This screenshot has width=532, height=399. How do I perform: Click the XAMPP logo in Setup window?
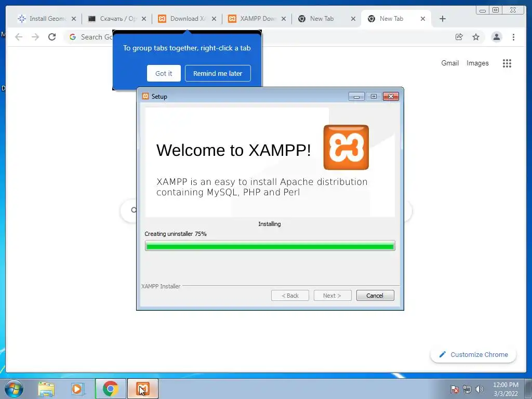tap(346, 147)
